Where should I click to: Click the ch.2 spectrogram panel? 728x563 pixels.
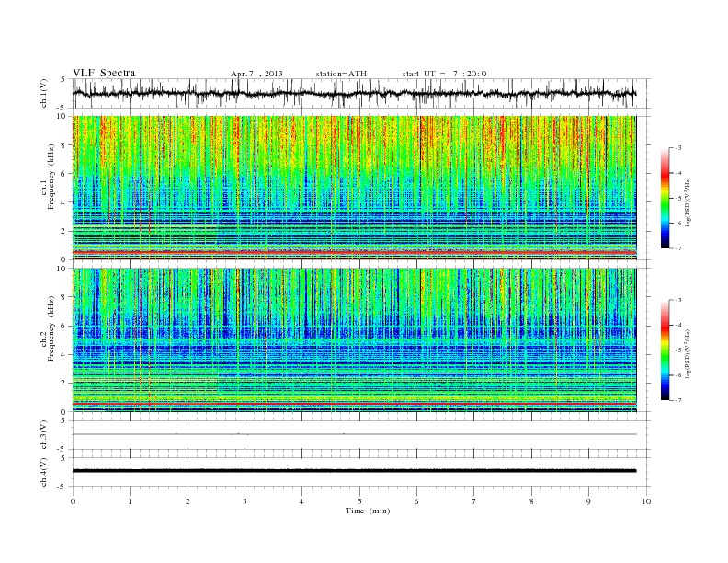tap(354, 339)
